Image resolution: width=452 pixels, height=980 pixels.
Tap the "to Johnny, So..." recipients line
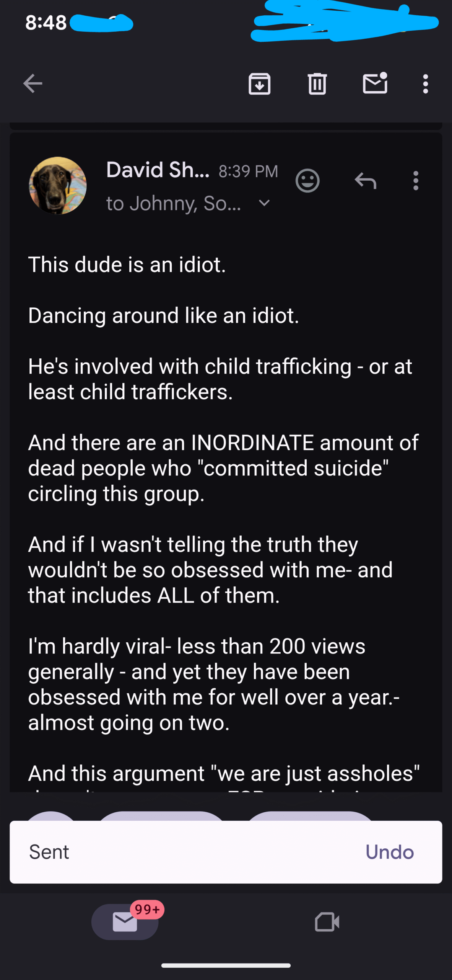click(x=174, y=203)
